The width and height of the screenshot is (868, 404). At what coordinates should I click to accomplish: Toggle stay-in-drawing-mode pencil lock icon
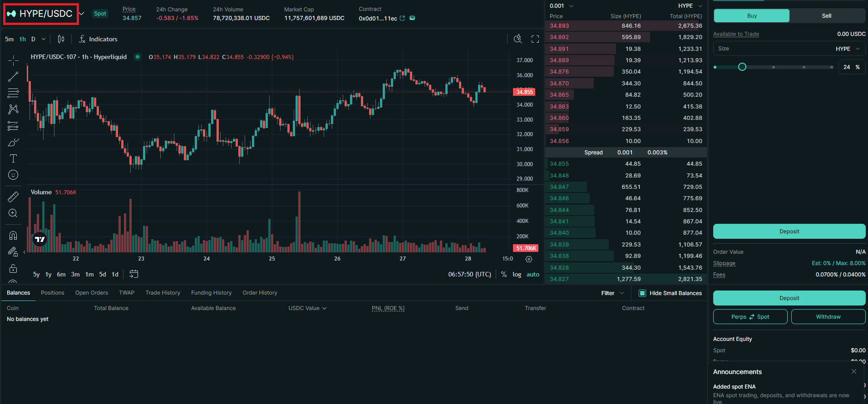point(13,251)
